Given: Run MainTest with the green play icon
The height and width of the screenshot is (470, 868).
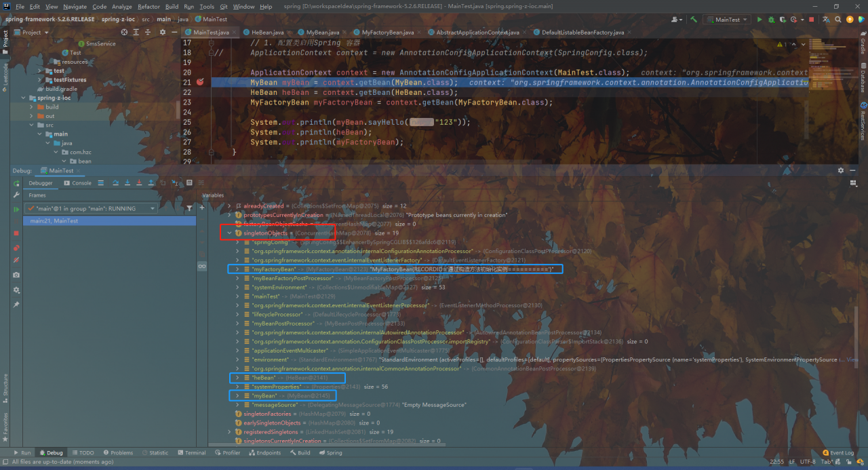Looking at the screenshot, I should [760, 20].
